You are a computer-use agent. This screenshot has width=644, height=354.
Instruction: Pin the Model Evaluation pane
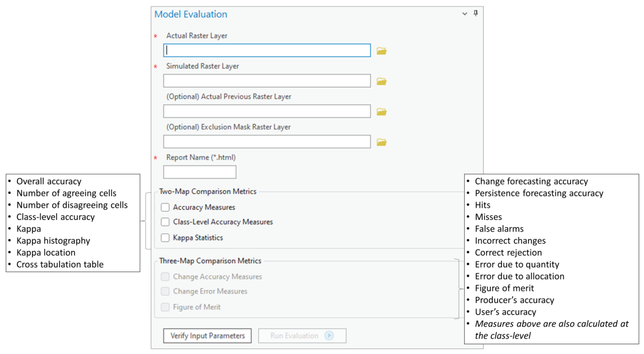pos(476,13)
